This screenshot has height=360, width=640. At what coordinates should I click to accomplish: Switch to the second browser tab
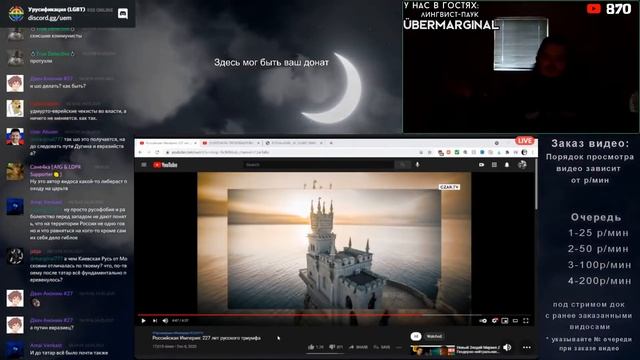[231, 143]
